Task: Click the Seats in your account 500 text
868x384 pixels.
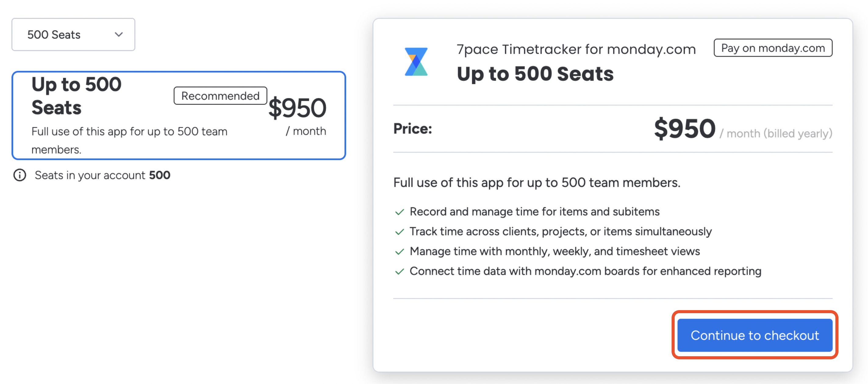Action: point(102,175)
